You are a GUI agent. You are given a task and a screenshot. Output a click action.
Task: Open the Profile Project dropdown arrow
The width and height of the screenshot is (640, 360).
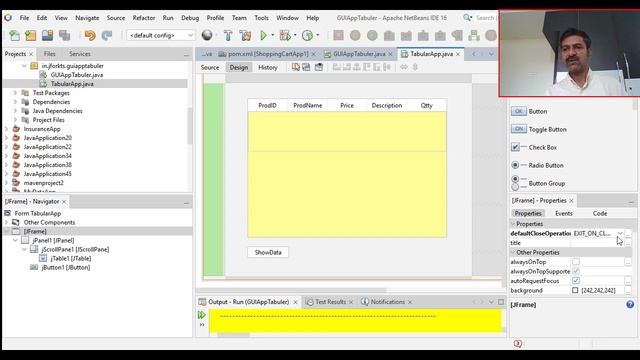(x=318, y=36)
